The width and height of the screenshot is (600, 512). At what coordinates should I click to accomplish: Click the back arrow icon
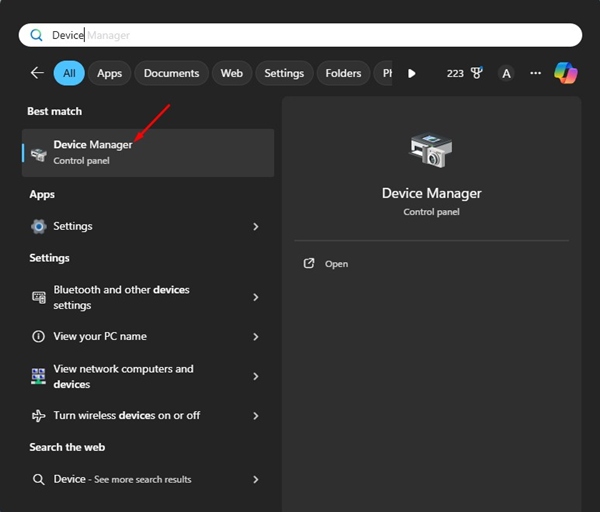(37, 73)
